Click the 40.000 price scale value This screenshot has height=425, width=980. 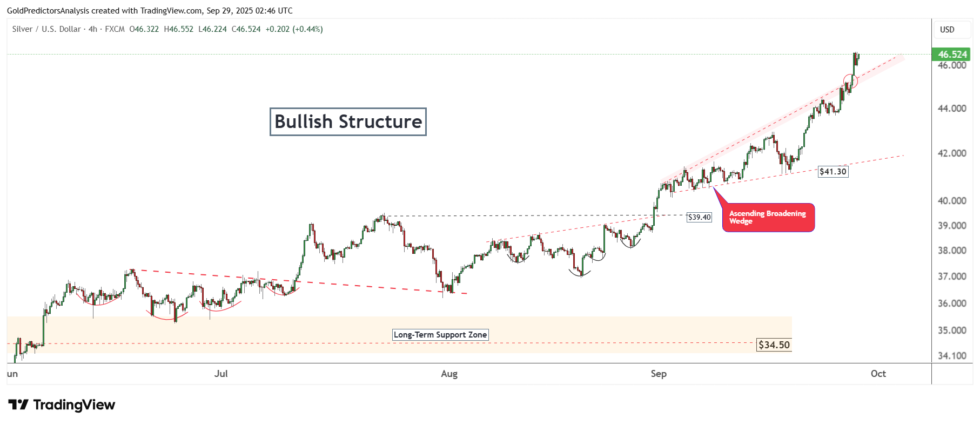click(952, 201)
